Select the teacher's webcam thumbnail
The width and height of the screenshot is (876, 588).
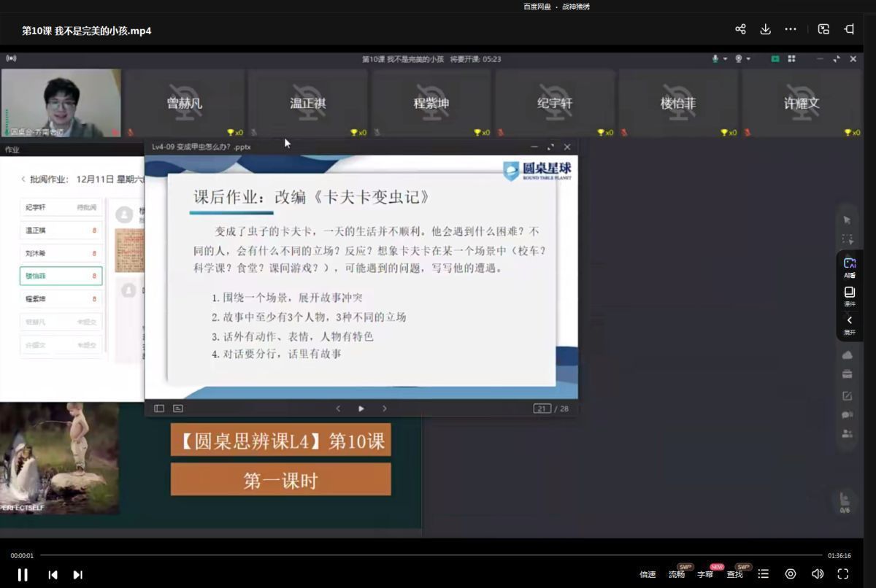(x=61, y=103)
